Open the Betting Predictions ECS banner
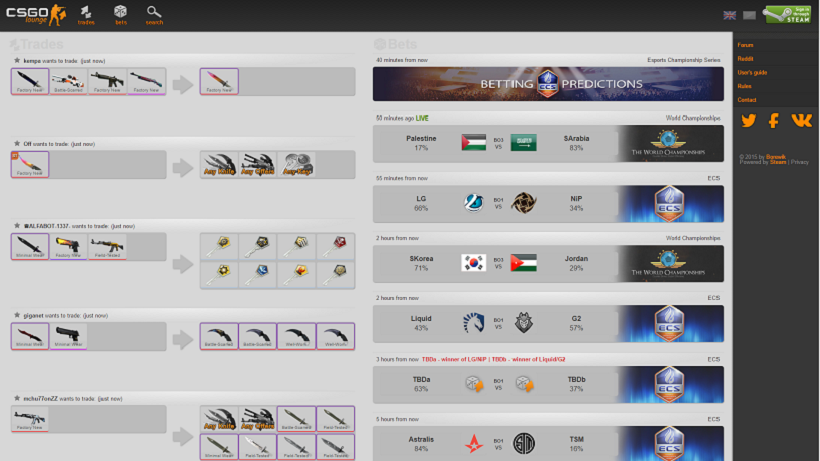This screenshot has height=461, width=820. point(548,84)
